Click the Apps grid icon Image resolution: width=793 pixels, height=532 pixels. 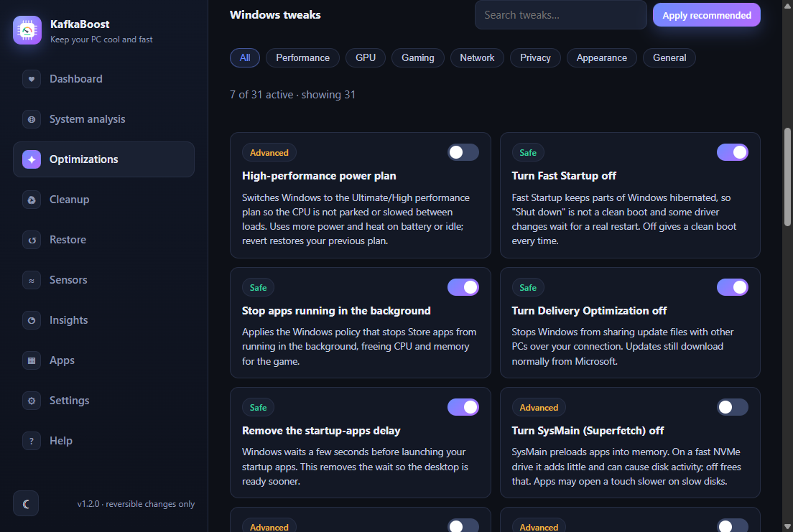tap(32, 360)
